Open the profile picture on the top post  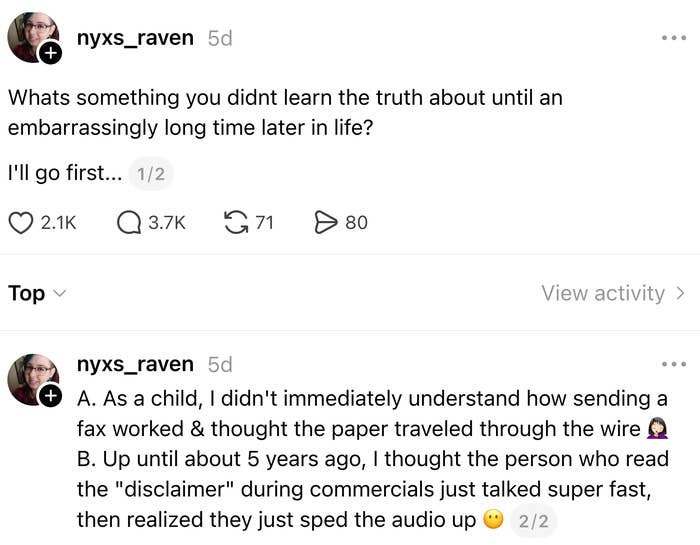pos(32,38)
